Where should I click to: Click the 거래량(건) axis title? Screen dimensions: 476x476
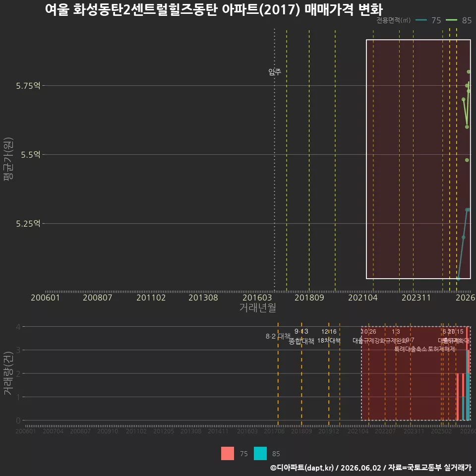[x=8, y=373]
